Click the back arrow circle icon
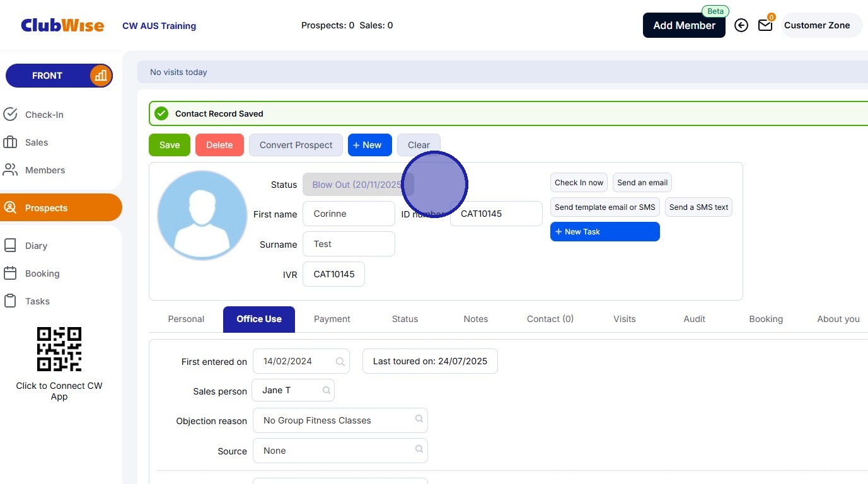Viewport: 868px width, 484px height. [x=741, y=25]
